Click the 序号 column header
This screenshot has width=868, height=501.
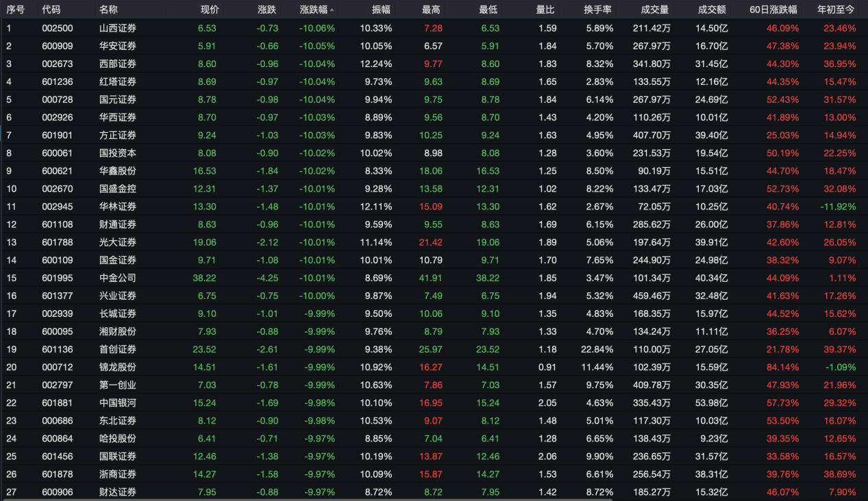[x=15, y=10]
